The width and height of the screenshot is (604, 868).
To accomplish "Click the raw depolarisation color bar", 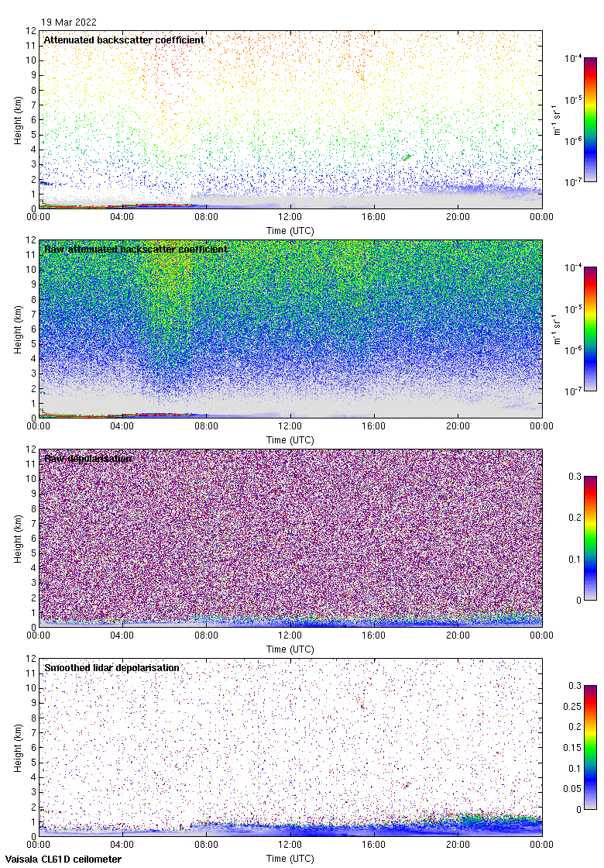I will click(x=590, y=538).
